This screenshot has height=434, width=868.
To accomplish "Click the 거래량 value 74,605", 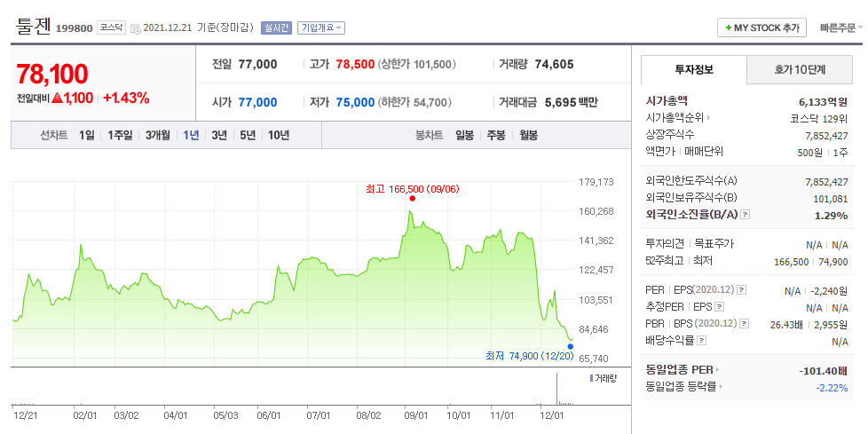I will (554, 64).
